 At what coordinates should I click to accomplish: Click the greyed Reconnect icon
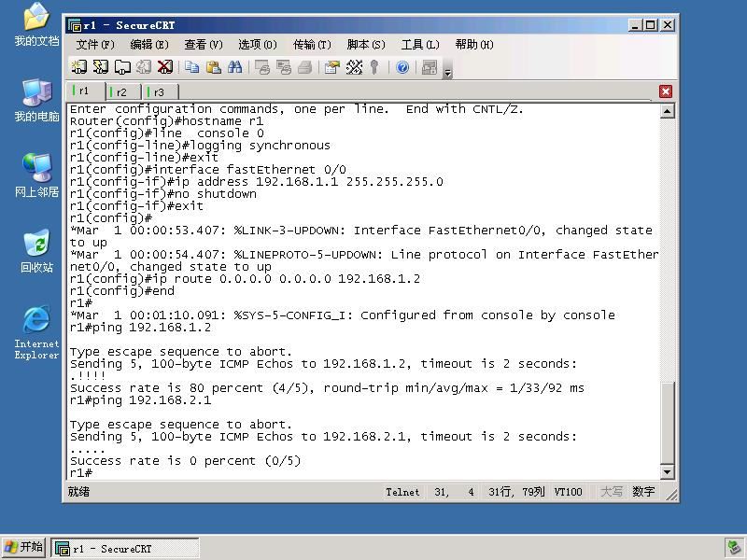pyautogui.click(x=144, y=67)
